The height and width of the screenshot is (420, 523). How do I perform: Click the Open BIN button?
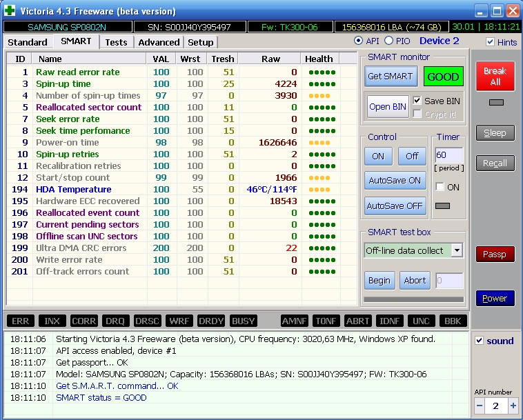click(x=387, y=107)
